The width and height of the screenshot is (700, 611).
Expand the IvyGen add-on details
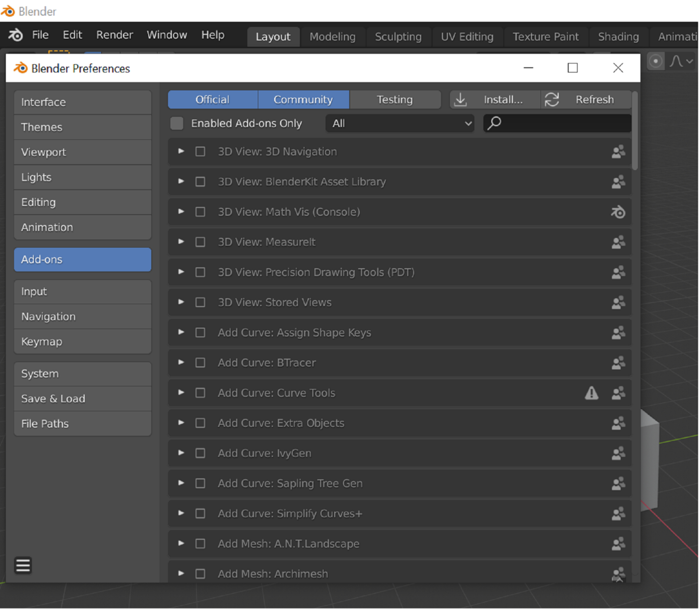(181, 453)
